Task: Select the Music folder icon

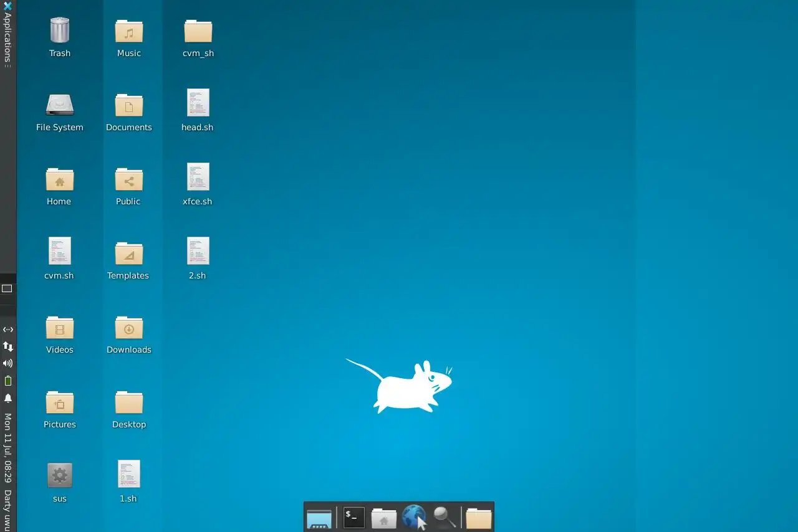Action: 129,31
